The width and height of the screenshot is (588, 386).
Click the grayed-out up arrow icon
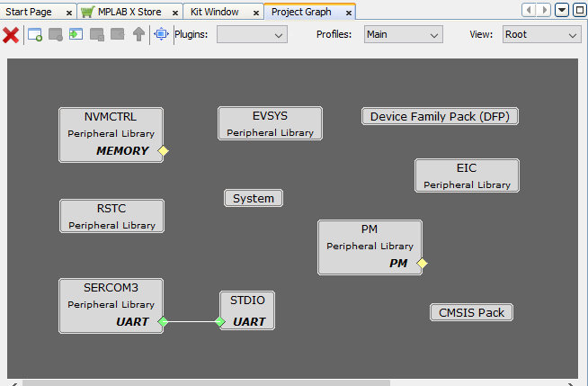pyautogui.click(x=138, y=35)
